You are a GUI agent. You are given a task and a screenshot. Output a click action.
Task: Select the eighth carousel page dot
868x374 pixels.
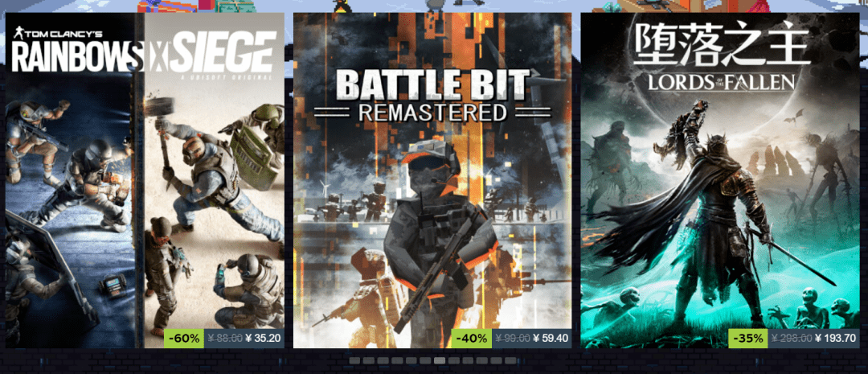(454, 360)
